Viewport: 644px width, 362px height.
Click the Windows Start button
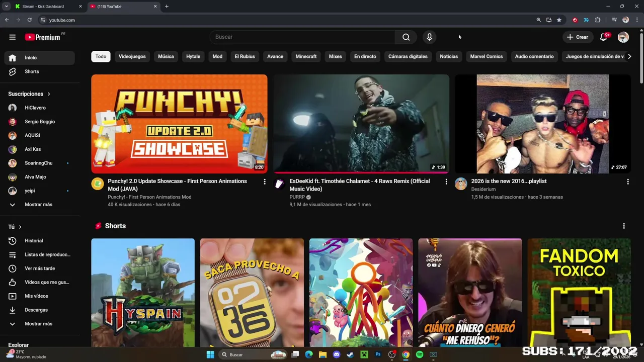pyautogui.click(x=210, y=354)
